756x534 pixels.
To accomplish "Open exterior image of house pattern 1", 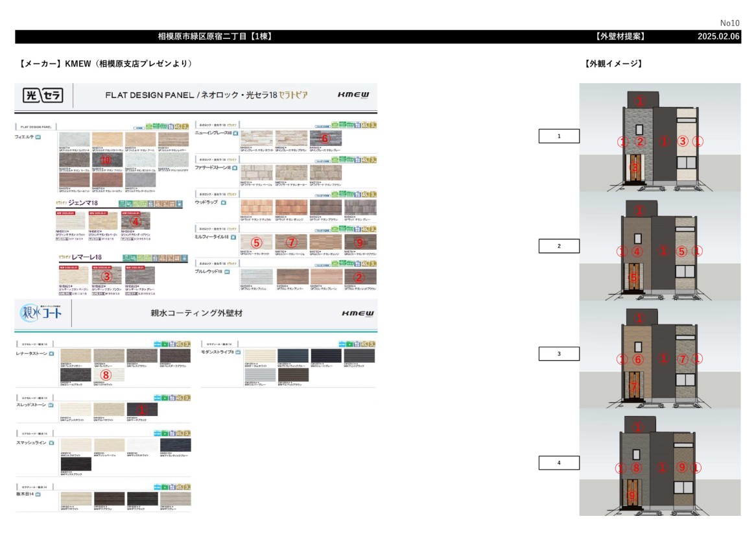I will tap(659, 138).
